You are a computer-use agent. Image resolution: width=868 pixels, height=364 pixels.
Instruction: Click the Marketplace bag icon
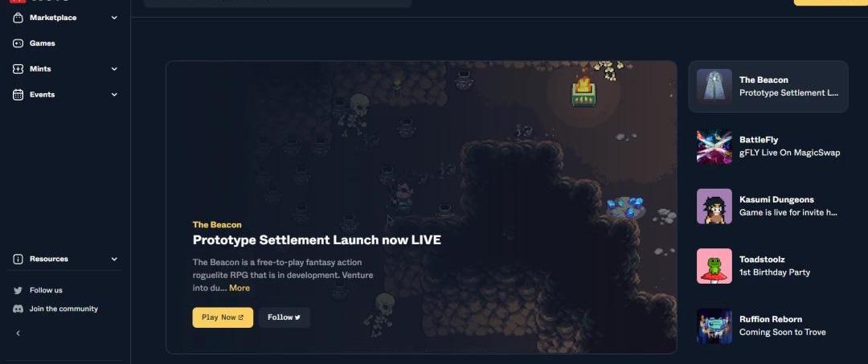click(18, 18)
